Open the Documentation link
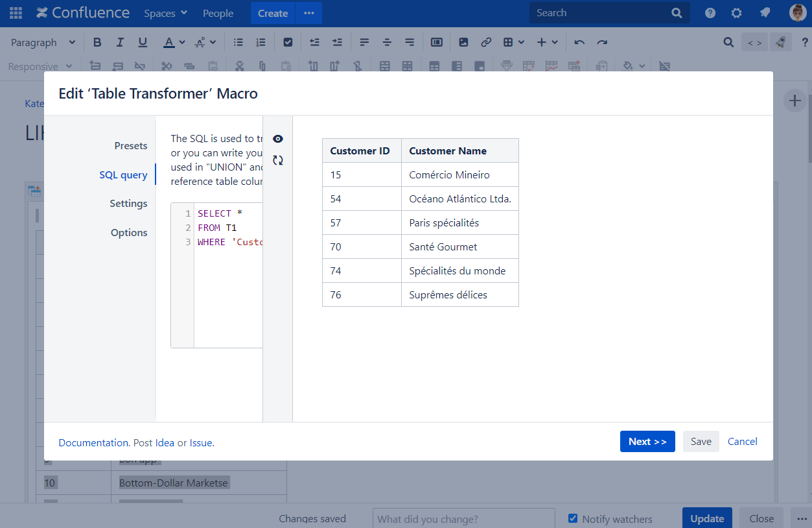The width and height of the screenshot is (812, 528). tap(93, 443)
